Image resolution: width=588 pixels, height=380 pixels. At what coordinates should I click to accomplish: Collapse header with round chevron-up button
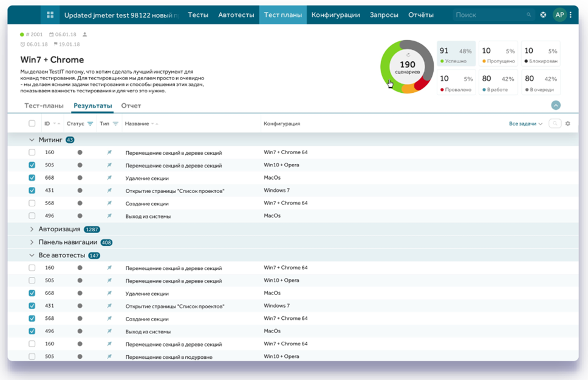556,105
